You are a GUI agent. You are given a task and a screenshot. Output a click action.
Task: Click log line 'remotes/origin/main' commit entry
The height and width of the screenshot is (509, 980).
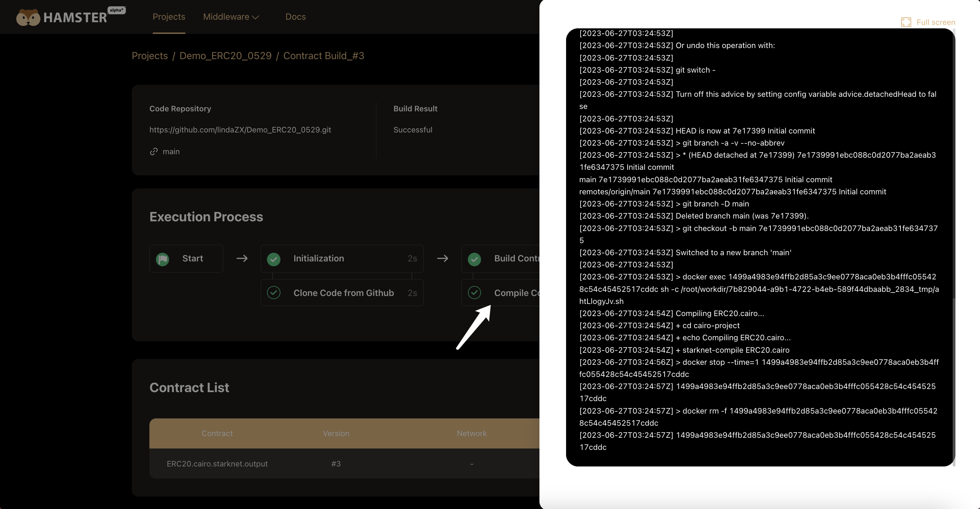(732, 192)
